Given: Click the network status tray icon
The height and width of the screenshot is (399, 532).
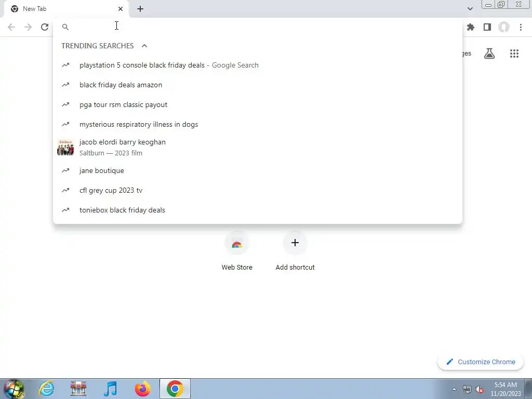Looking at the screenshot, I should pos(467,390).
